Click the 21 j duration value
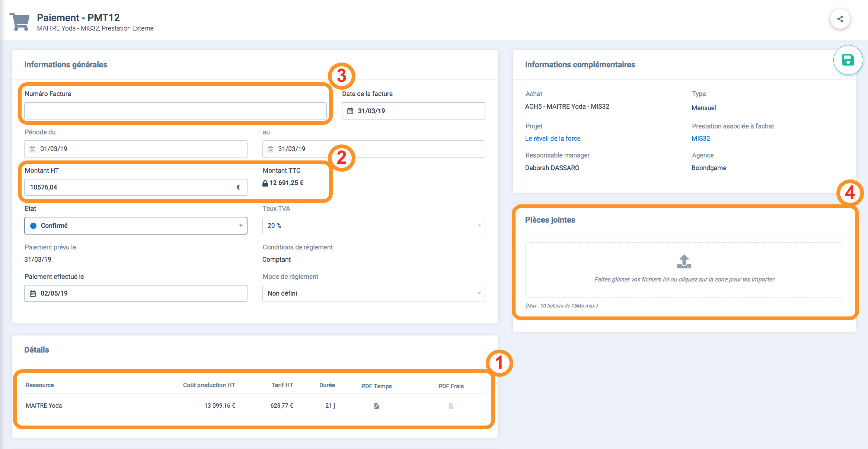868x449 pixels. [x=330, y=406]
